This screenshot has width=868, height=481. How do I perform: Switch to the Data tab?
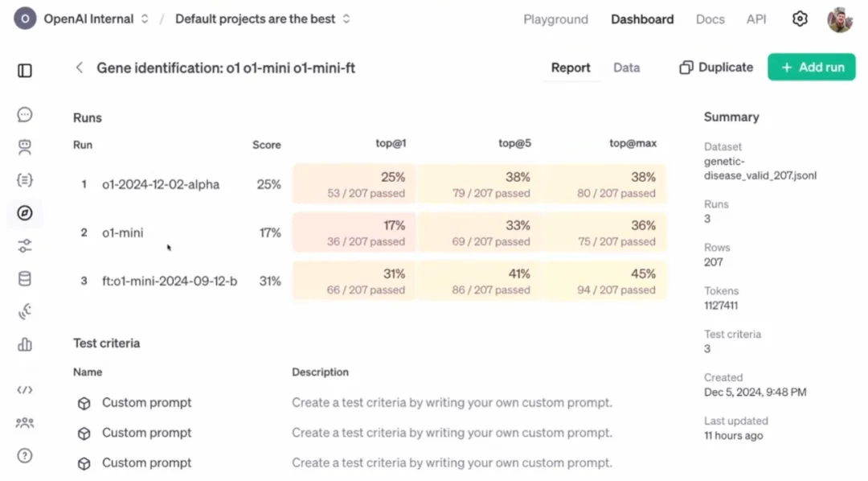pyautogui.click(x=627, y=68)
